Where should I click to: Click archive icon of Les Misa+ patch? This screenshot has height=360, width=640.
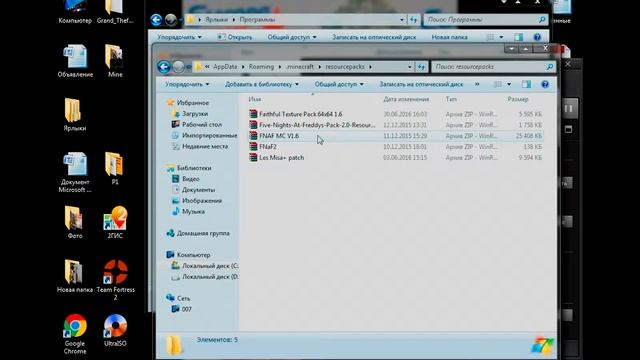253,158
